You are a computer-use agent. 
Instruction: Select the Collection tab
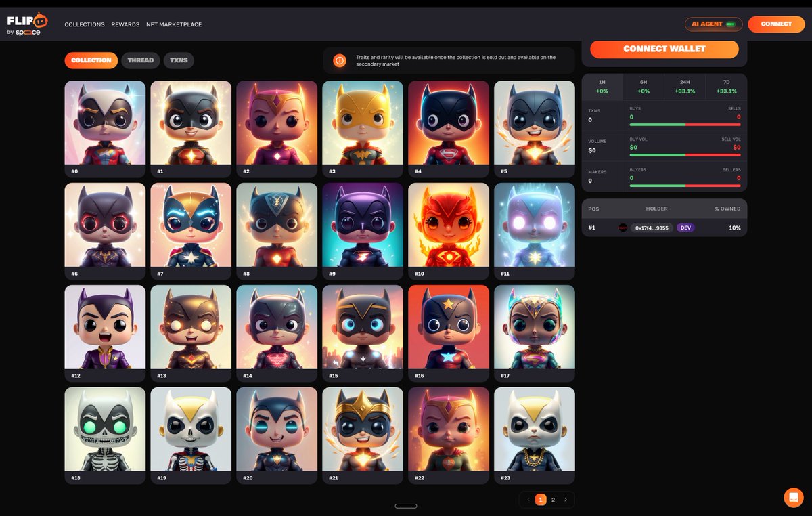(x=91, y=60)
